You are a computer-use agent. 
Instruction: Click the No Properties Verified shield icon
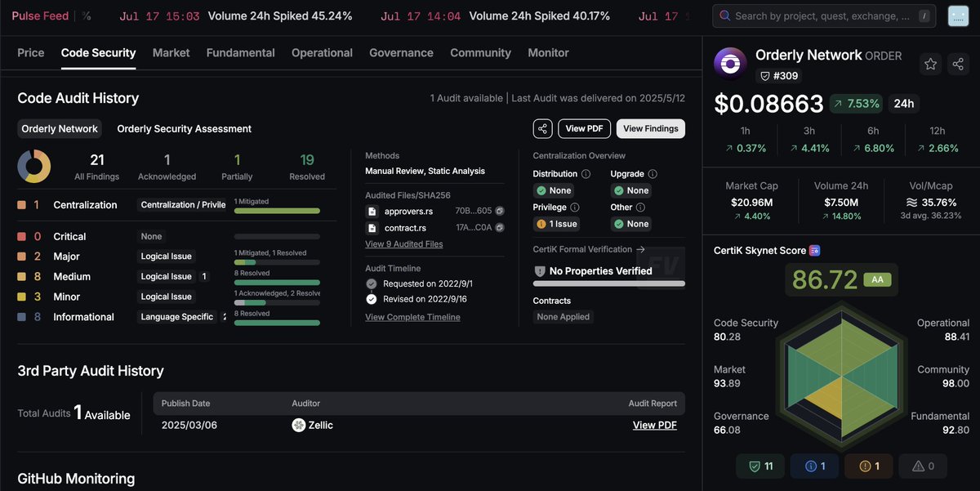tap(539, 271)
